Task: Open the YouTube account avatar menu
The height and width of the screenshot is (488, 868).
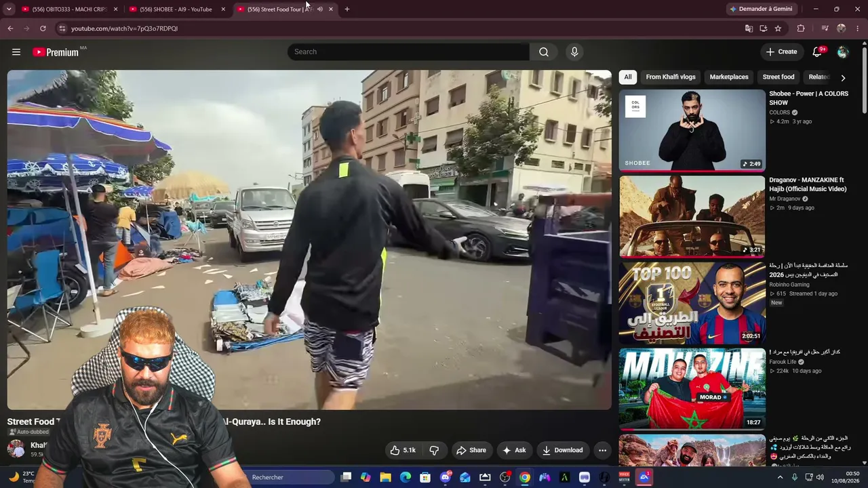Action: (843, 52)
